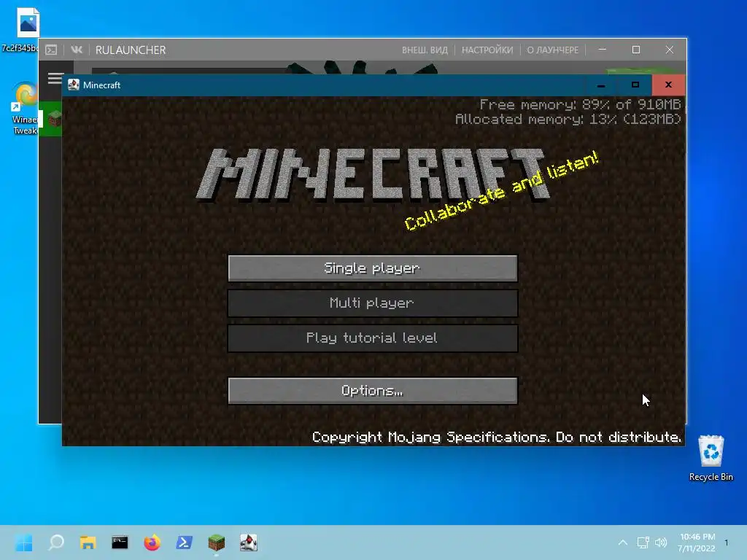Select the grass block entry in RULAUNCHER sidebar

pyautogui.click(x=50, y=119)
